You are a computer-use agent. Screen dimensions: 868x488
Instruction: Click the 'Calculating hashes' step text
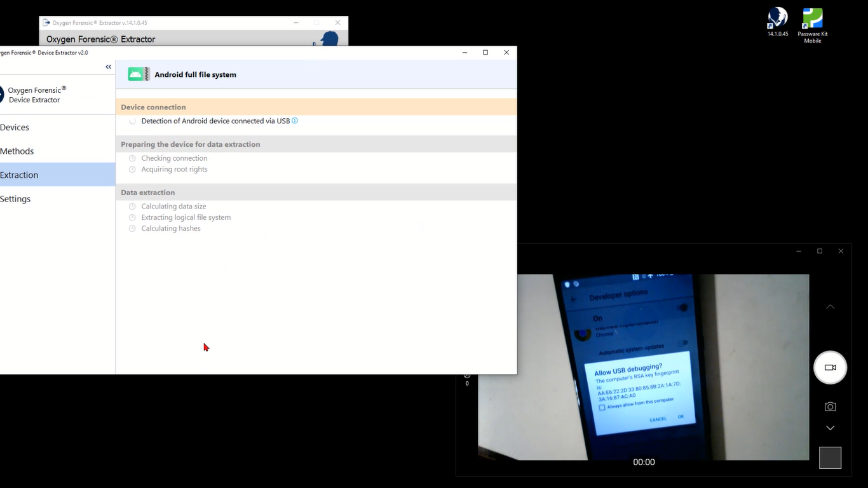[x=171, y=228]
